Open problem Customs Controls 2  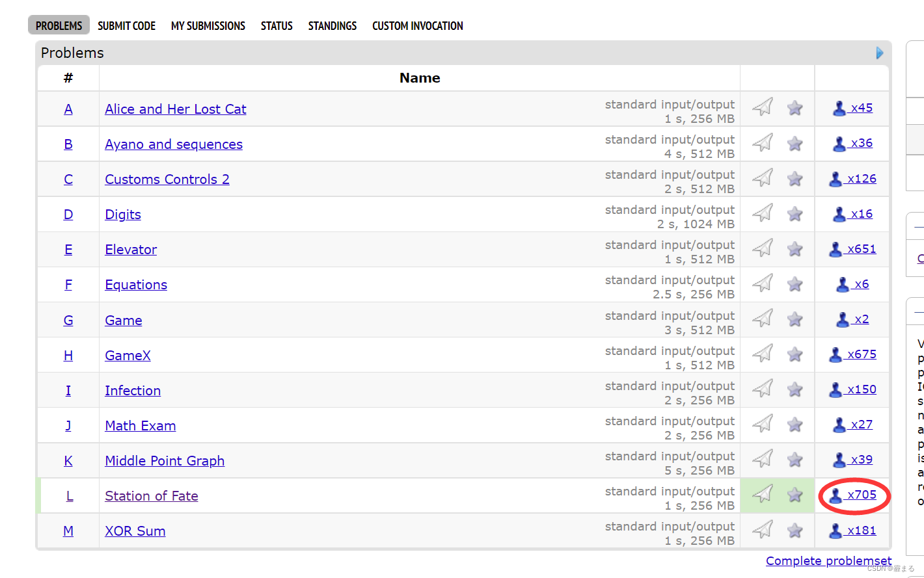167,179
